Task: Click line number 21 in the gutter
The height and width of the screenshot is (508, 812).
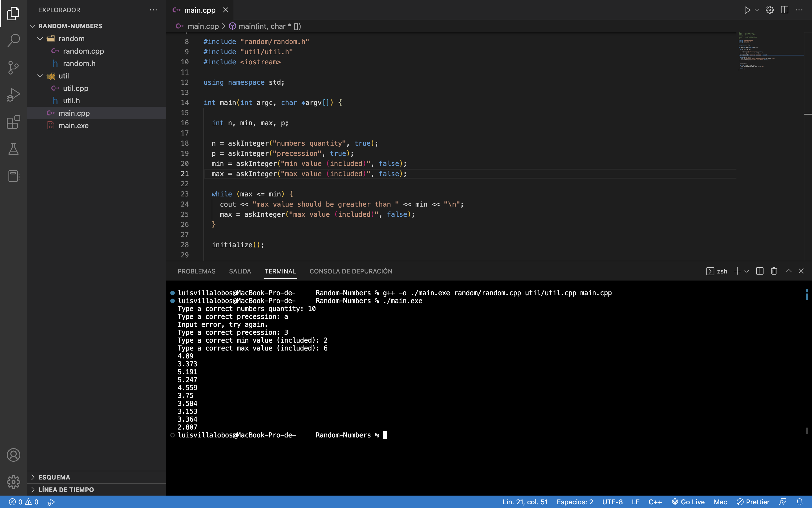Action: [x=185, y=174]
